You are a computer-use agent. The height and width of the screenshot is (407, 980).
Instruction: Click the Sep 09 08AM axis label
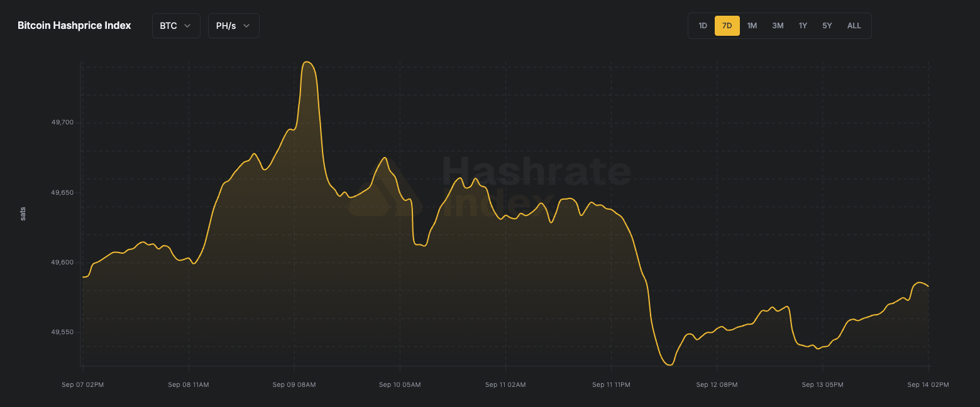[294, 384]
